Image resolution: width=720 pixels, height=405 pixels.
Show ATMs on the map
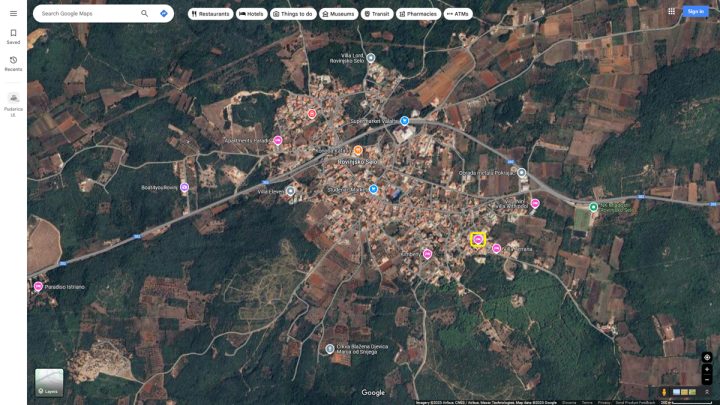click(458, 14)
